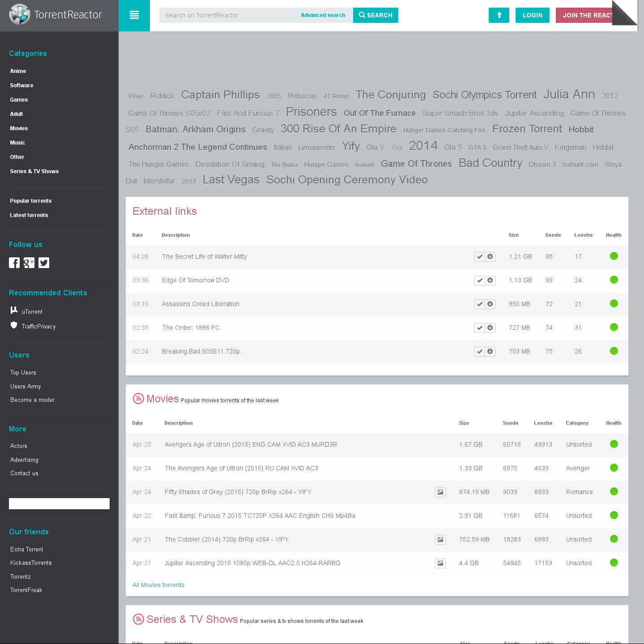This screenshot has height=644, width=644.
Task: Click verified checkmark for The Secret Life of Walter Mitty
Action: (479, 257)
